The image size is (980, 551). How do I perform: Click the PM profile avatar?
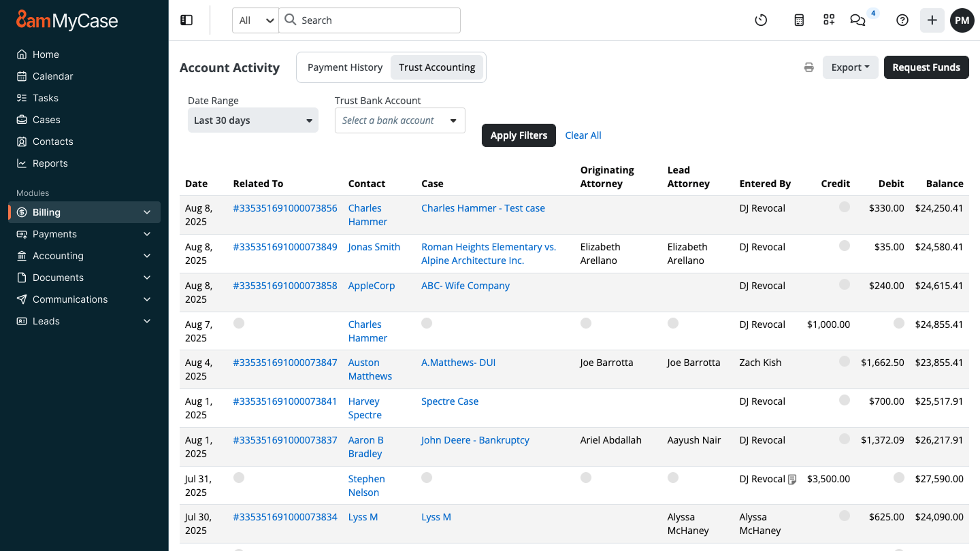click(x=962, y=20)
